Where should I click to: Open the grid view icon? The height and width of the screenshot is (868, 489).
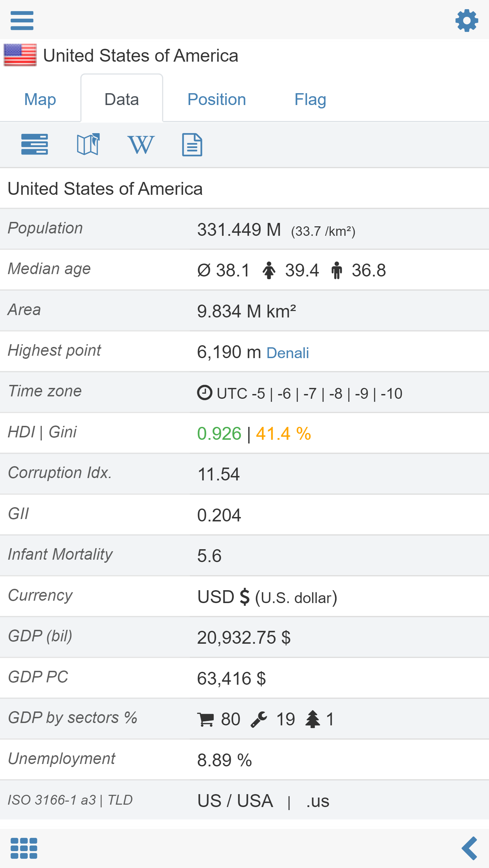24,848
